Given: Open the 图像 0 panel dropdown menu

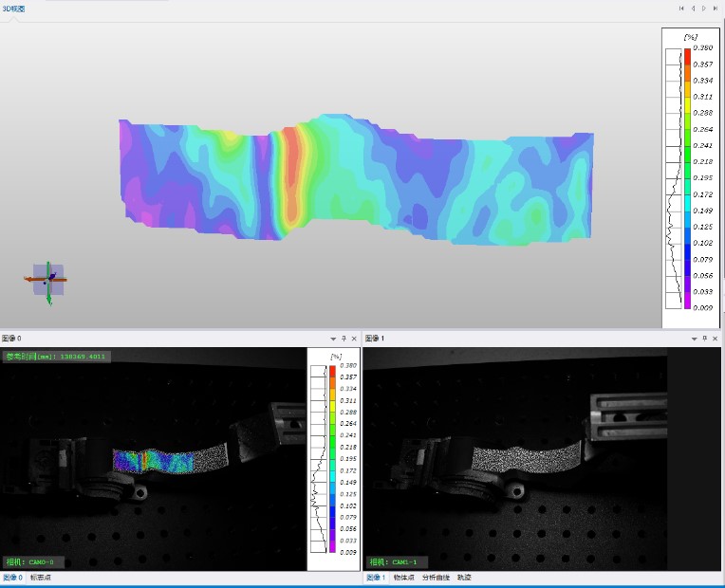Looking at the screenshot, I should [333, 339].
